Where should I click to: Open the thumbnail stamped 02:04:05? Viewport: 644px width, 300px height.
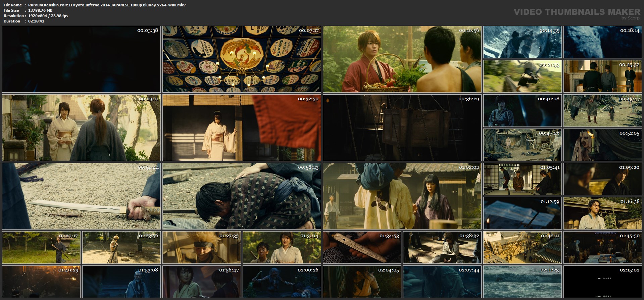pos(362,282)
